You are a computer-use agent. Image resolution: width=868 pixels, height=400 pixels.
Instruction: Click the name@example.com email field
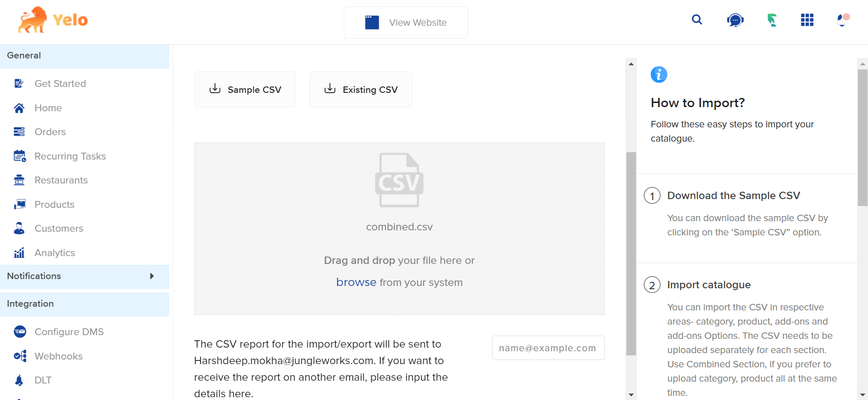pyautogui.click(x=548, y=348)
